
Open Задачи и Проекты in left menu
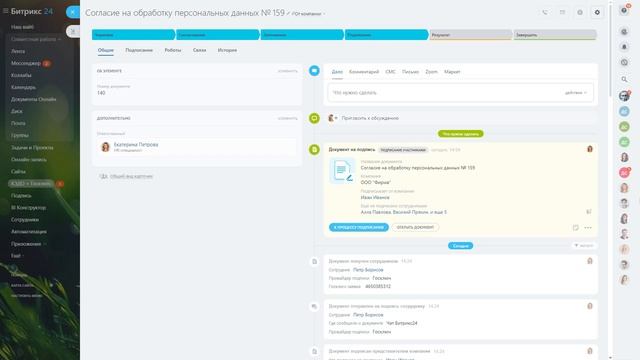[x=32, y=147]
